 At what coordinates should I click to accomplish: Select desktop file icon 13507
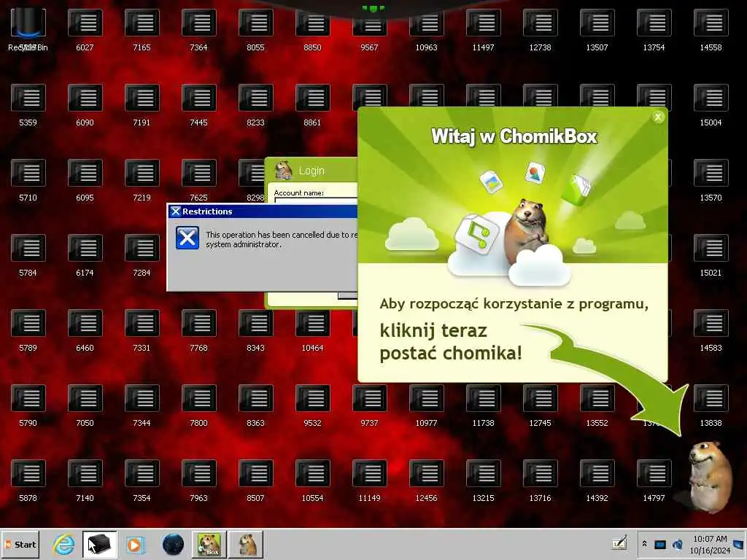point(597,29)
